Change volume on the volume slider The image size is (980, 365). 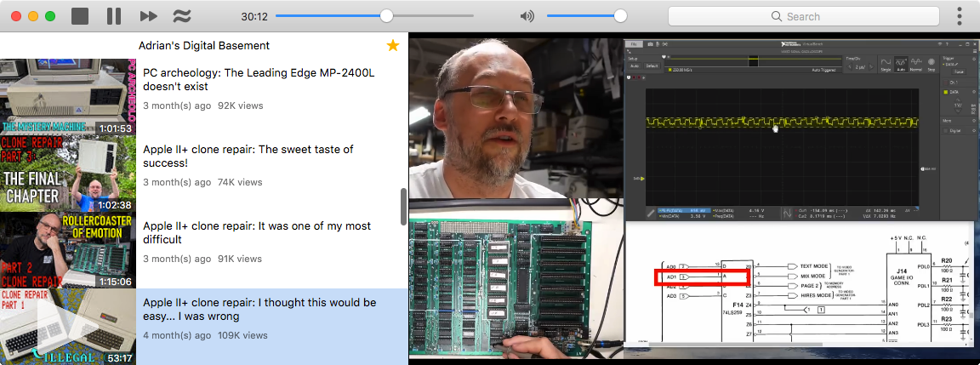[x=586, y=16]
